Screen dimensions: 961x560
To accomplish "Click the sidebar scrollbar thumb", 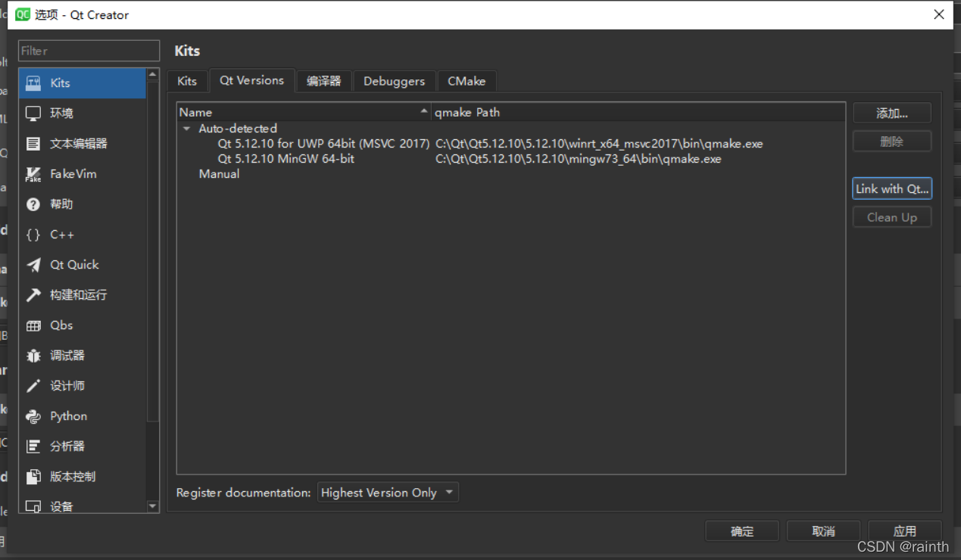I will pos(153,250).
